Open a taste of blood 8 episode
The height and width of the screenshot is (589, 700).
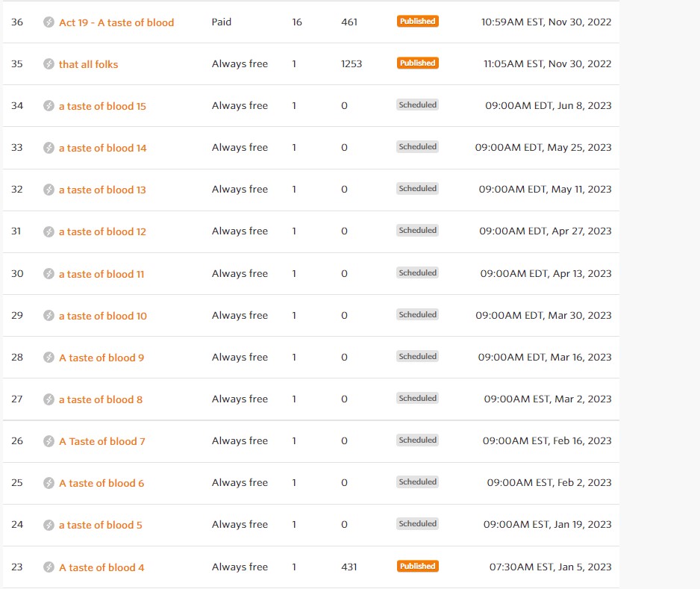(100, 399)
